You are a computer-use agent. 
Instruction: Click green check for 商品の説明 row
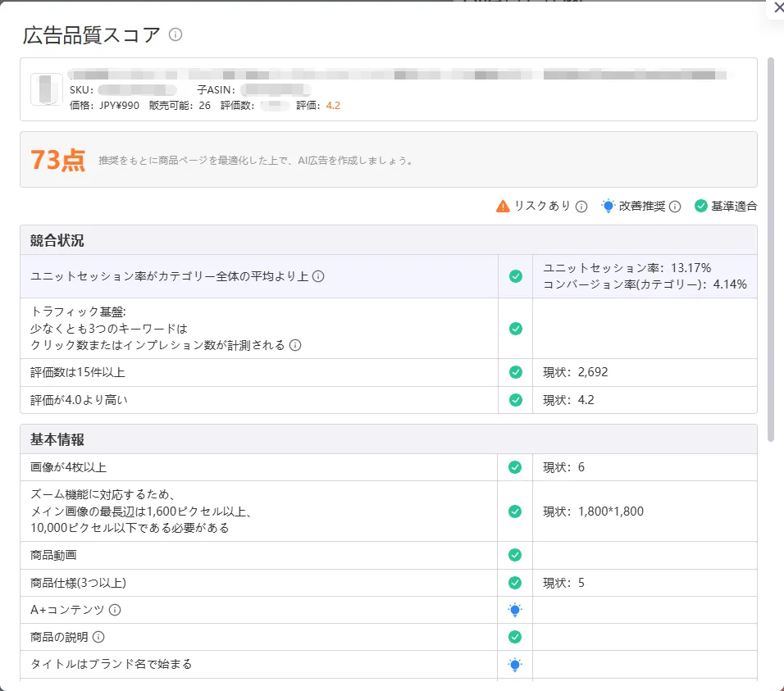pos(515,637)
